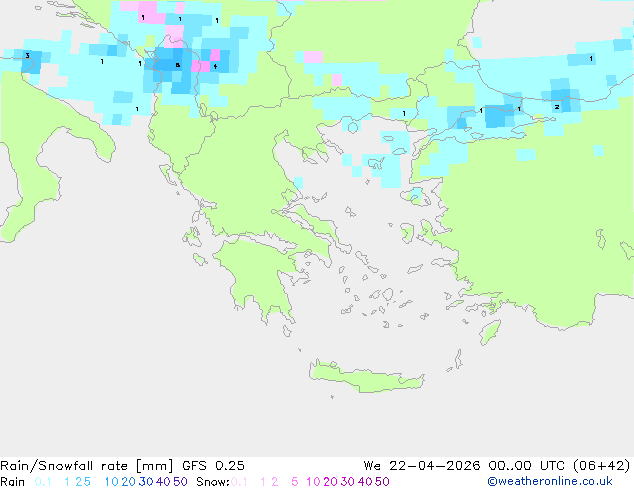Select snow legend value 5
This screenshot has width=634, height=490.
(x=295, y=482)
